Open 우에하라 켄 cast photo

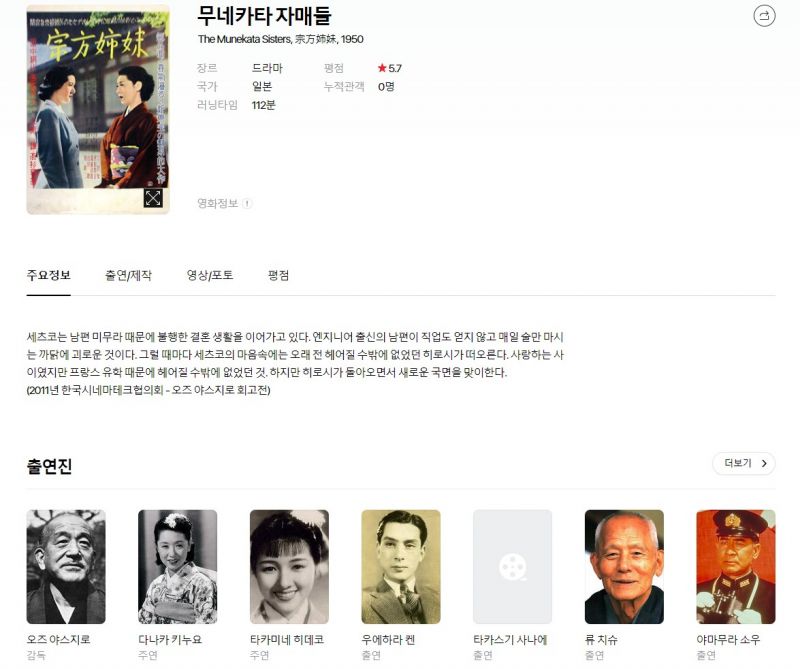click(x=401, y=566)
